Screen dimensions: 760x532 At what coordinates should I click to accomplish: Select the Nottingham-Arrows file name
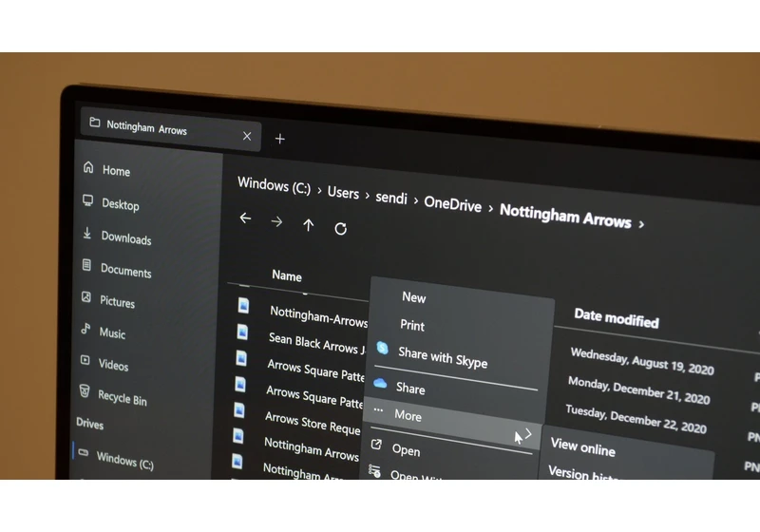coord(318,316)
